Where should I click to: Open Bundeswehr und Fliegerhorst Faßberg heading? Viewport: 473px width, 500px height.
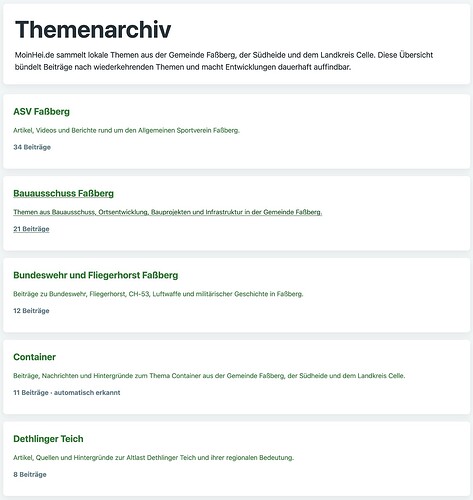tap(96, 275)
